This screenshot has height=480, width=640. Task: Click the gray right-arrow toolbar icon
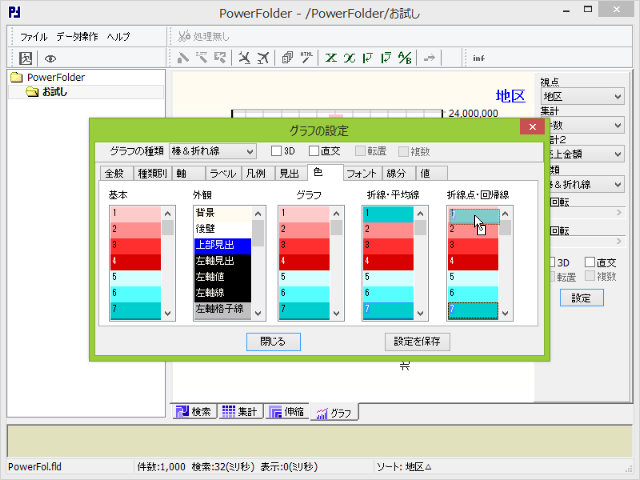429,58
